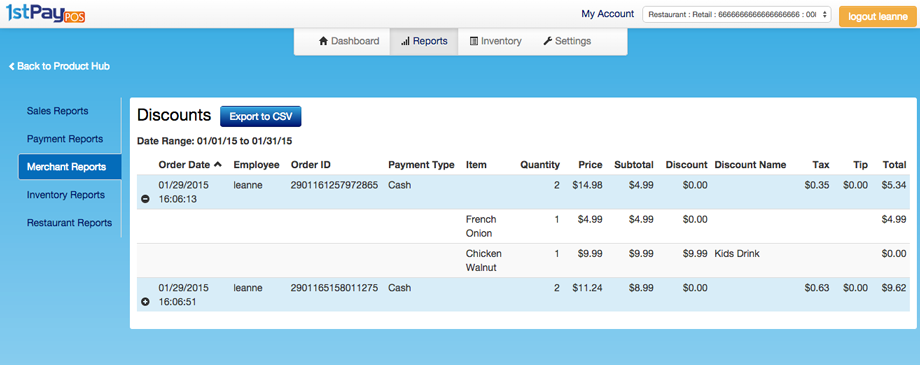The height and width of the screenshot is (365, 920).
Task: Click the Discount Name column header
Action: click(x=750, y=165)
